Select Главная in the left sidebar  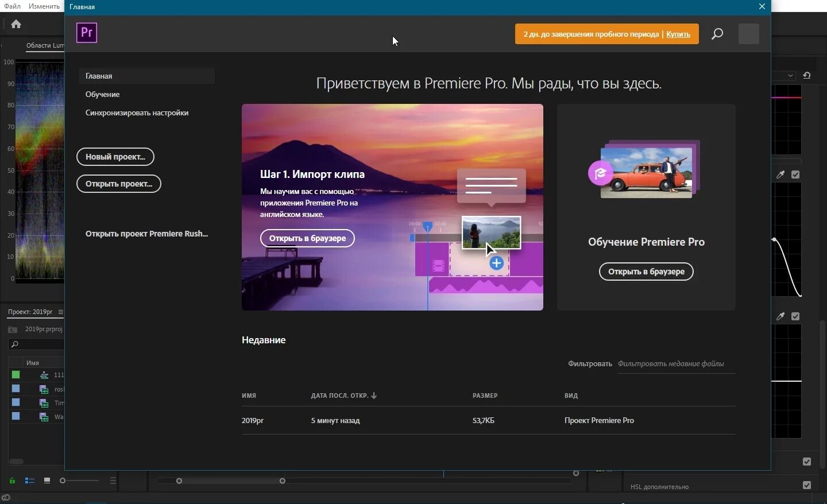146,76
